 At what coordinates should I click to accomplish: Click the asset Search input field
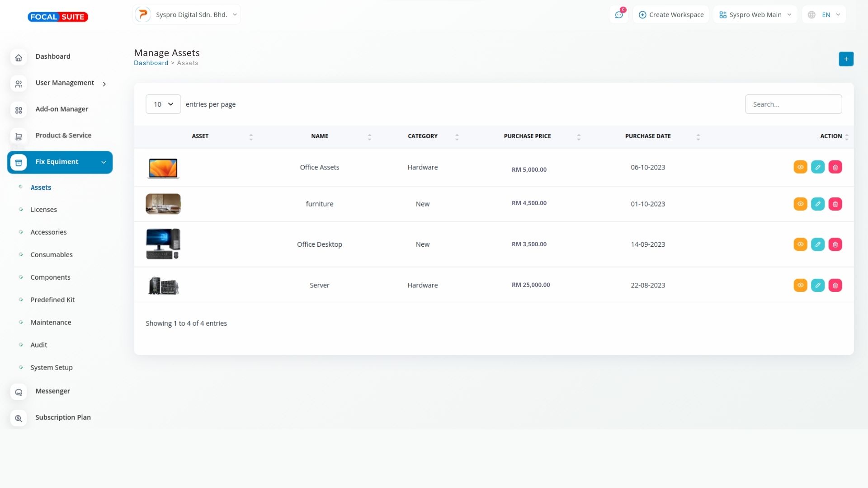pyautogui.click(x=793, y=104)
